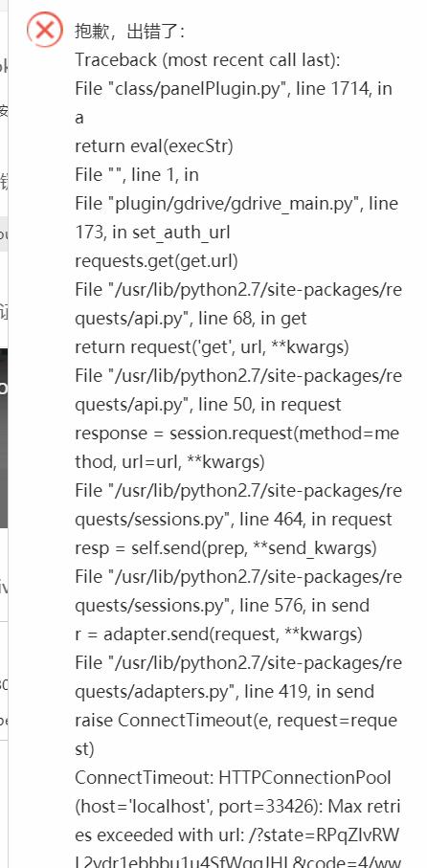The image size is (427, 868).
Task: Click the 'Traceback (most recent call last)' line
Action: click(x=208, y=59)
